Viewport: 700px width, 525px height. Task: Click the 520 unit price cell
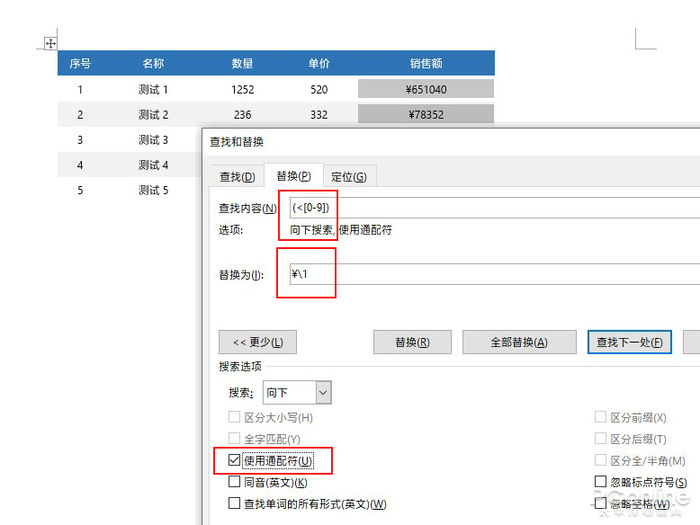[x=319, y=90]
